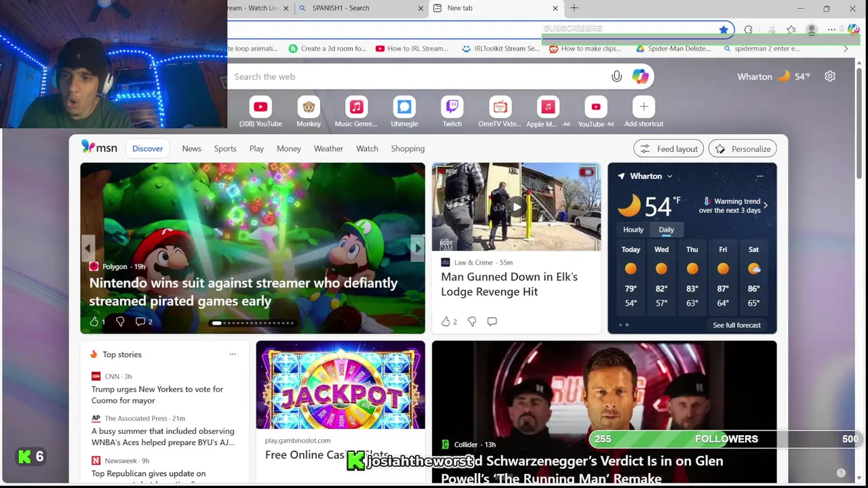Open weather card more options menu
The width and height of the screenshot is (868, 488).
pyautogui.click(x=759, y=176)
